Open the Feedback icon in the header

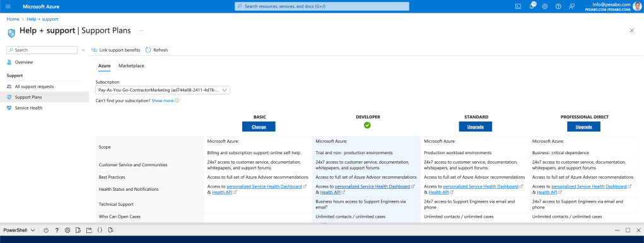click(x=571, y=6)
